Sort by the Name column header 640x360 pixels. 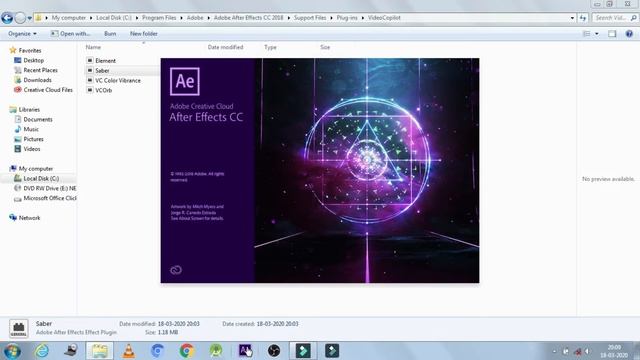(93, 47)
